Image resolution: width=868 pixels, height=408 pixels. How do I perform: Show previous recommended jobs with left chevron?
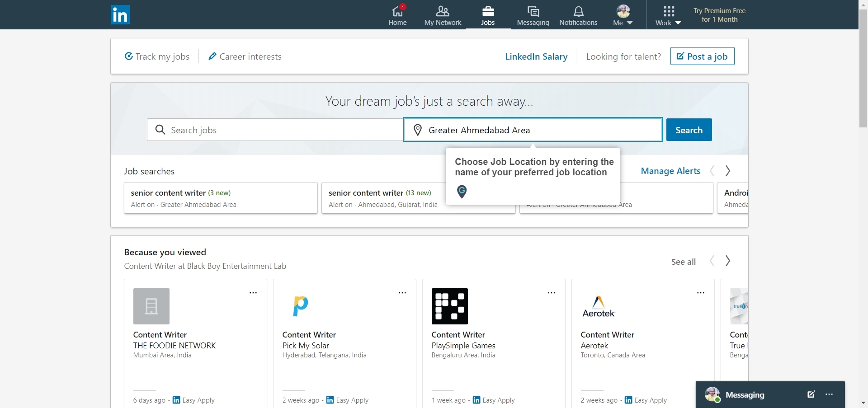click(712, 261)
